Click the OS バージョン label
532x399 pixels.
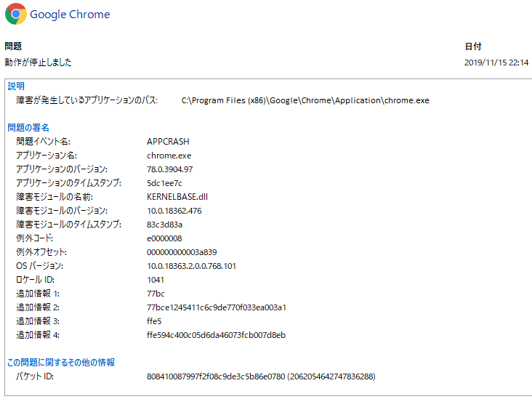coord(40,266)
